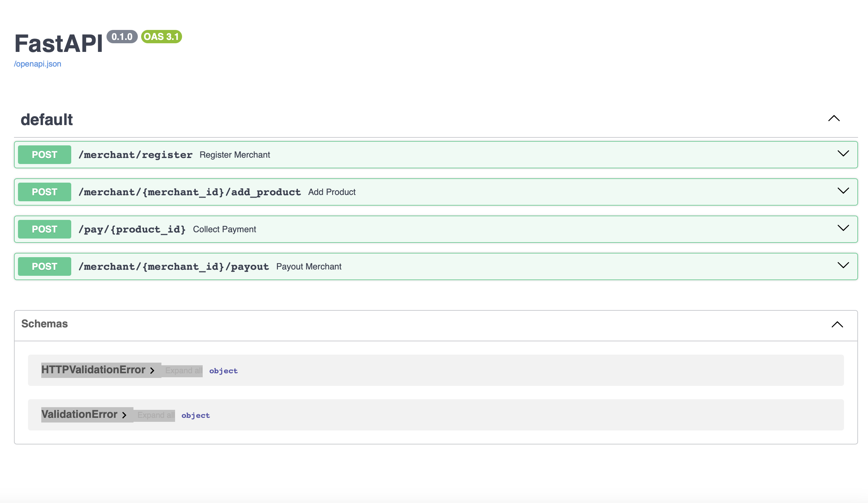Click POST badge for payout endpoint

pyautogui.click(x=45, y=266)
